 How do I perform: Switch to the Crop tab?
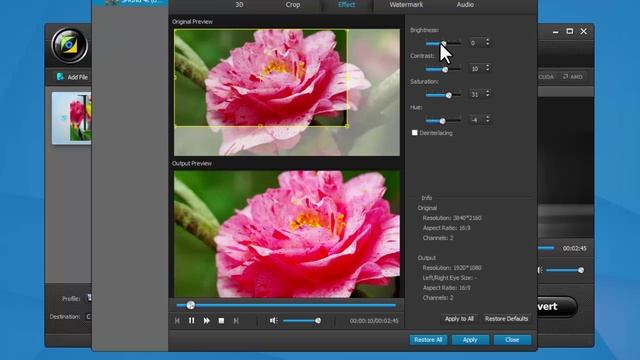(x=293, y=5)
